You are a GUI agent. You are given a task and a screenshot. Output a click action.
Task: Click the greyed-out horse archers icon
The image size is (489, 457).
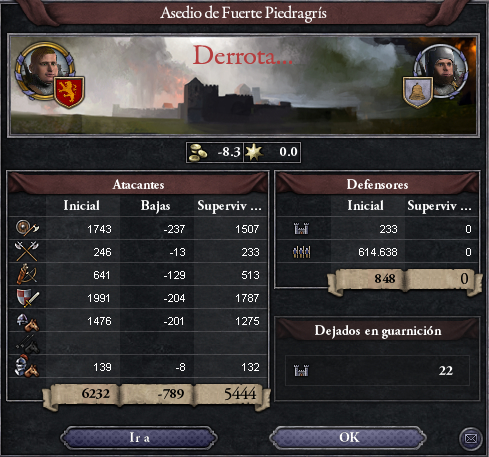tap(27, 344)
